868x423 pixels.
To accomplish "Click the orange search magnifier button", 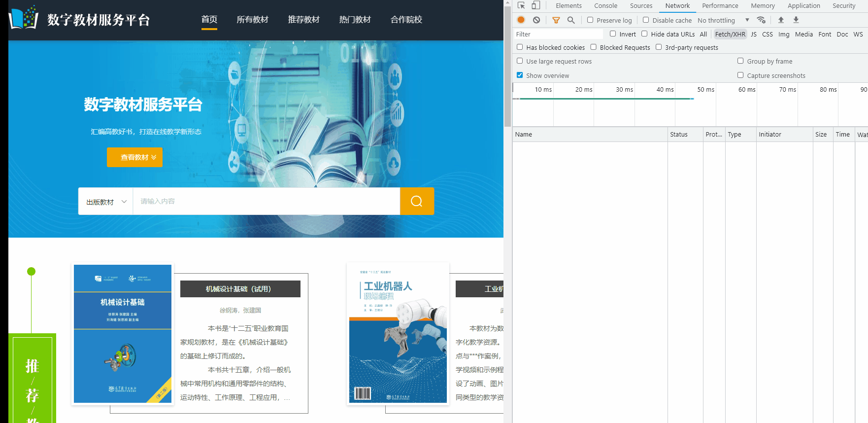I will pyautogui.click(x=417, y=201).
